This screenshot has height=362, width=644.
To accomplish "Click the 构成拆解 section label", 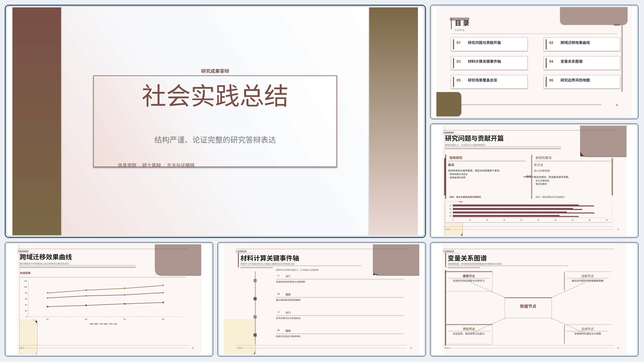I will pos(25,273).
